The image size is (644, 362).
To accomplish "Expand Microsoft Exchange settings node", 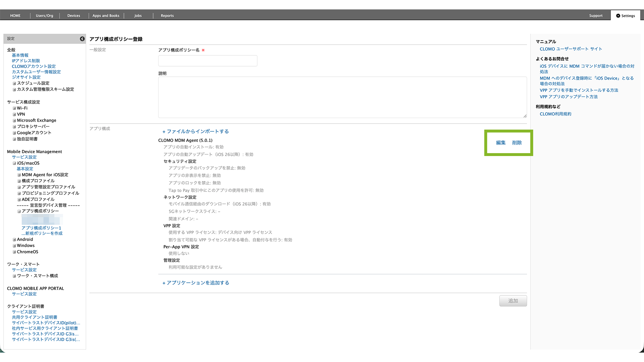I will pos(14,121).
